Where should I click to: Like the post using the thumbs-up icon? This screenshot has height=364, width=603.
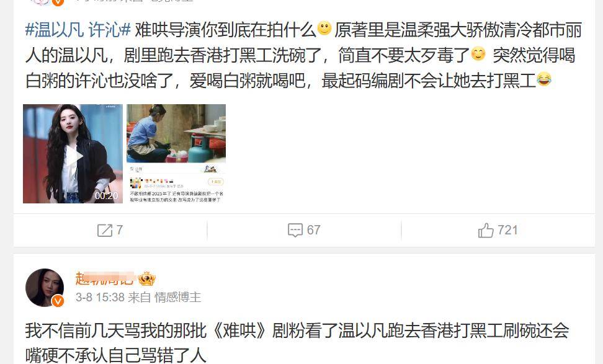click(486, 230)
